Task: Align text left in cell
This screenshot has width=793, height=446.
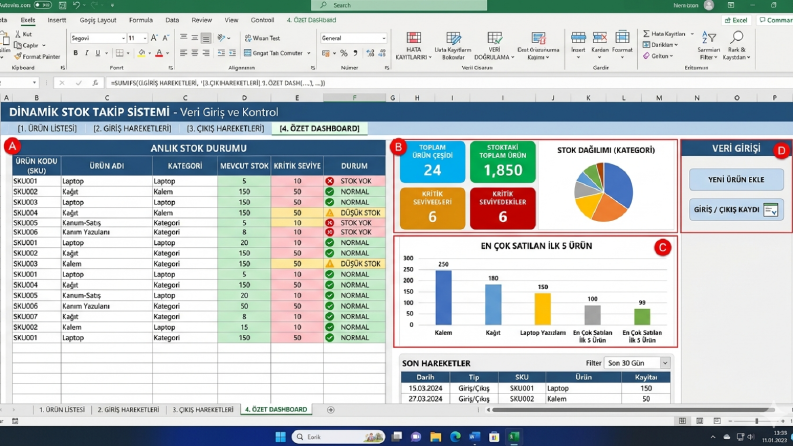Action: 184,53
